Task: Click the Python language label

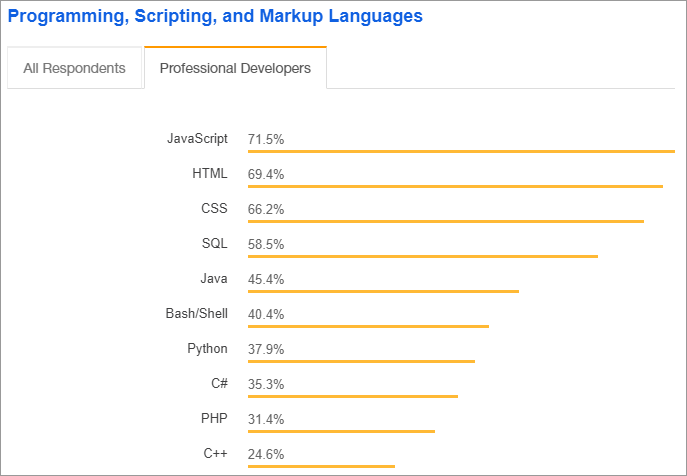Action: coord(207,349)
